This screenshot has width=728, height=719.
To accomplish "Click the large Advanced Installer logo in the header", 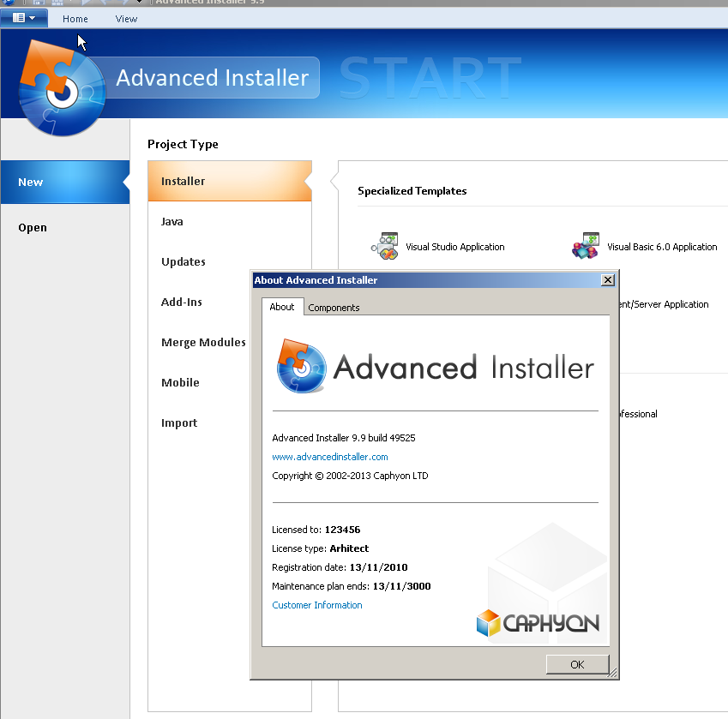I will [x=63, y=88].
